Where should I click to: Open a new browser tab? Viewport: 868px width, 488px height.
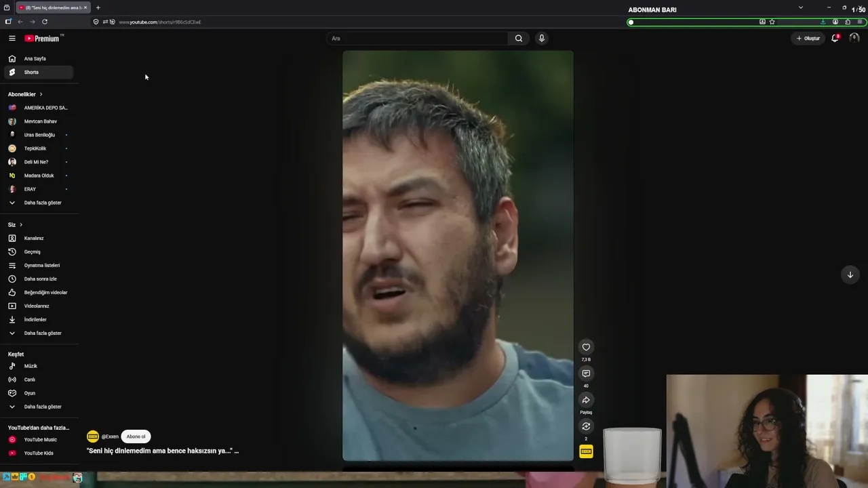98,7
